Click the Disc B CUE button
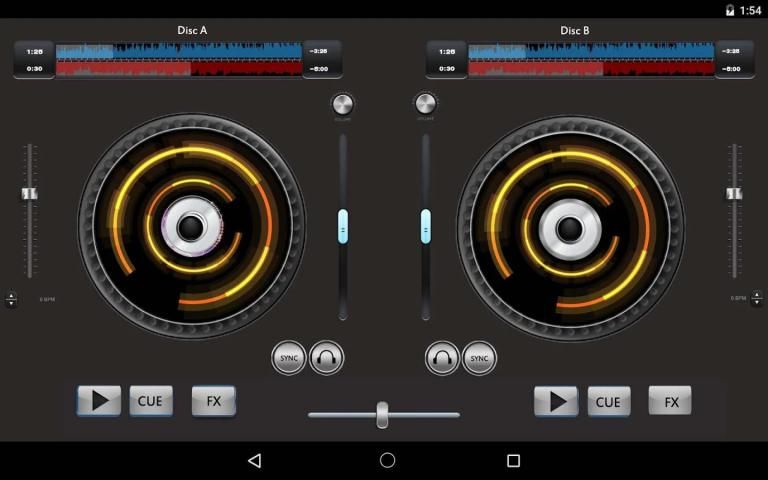This screenshot has width=768, height=480. [x=608, y=401]
